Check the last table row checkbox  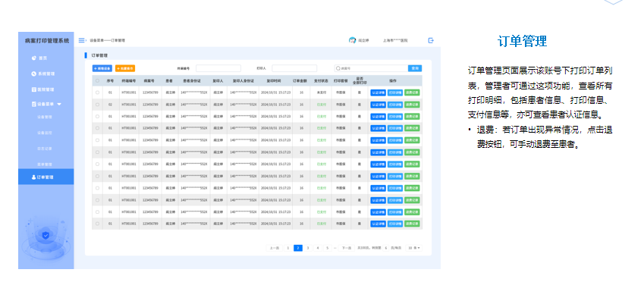click(97, 223)
